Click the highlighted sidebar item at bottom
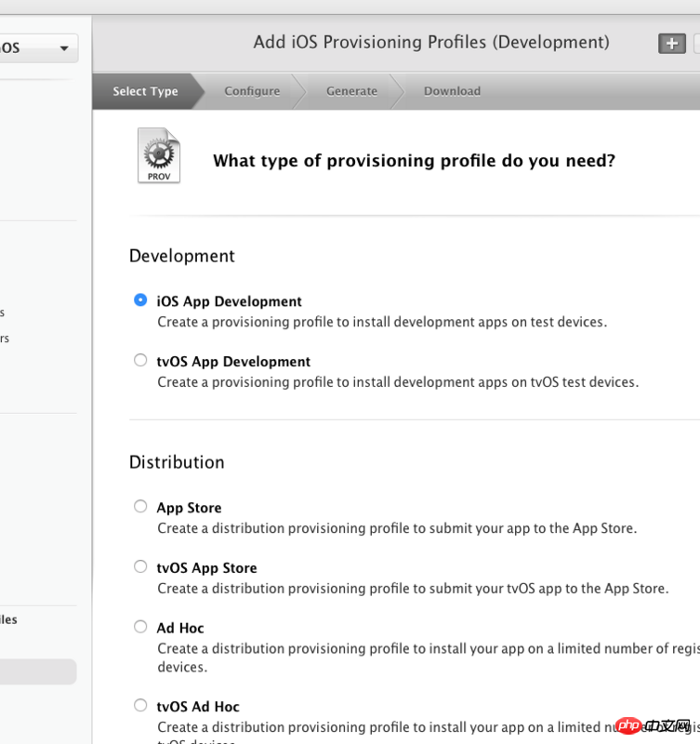 point(37,671)
